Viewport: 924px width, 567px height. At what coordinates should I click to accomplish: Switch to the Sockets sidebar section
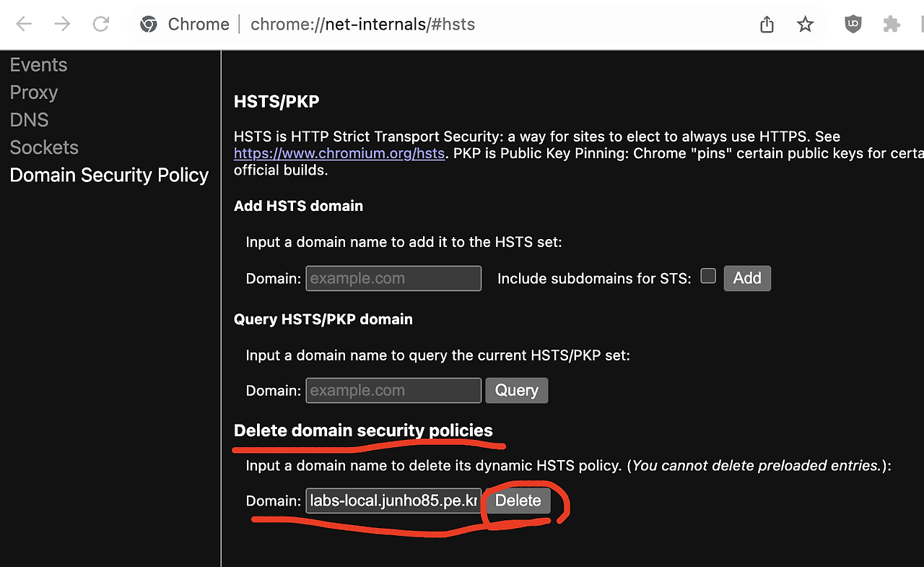point(44,147)
